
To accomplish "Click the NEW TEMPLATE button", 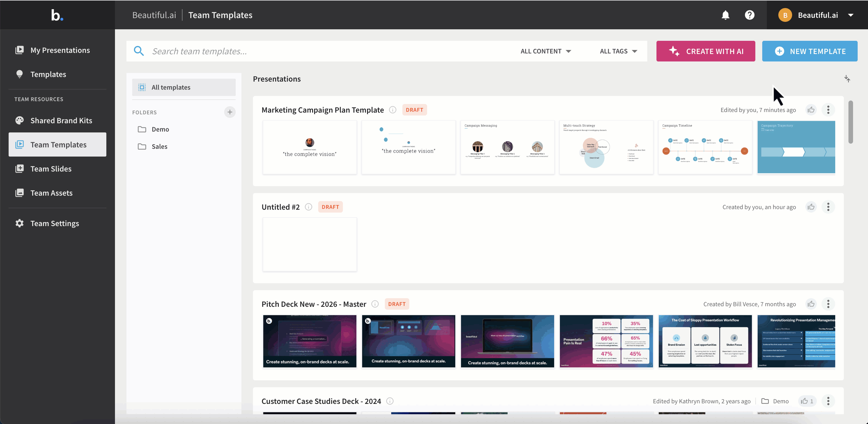I will (x=810, y=51).
